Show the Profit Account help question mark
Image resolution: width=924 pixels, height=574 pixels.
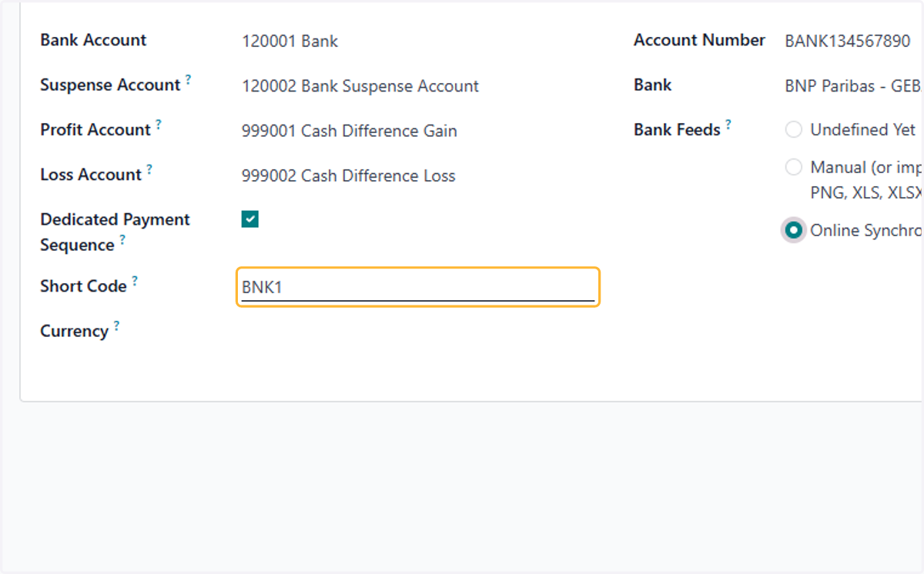click(159, 124)
